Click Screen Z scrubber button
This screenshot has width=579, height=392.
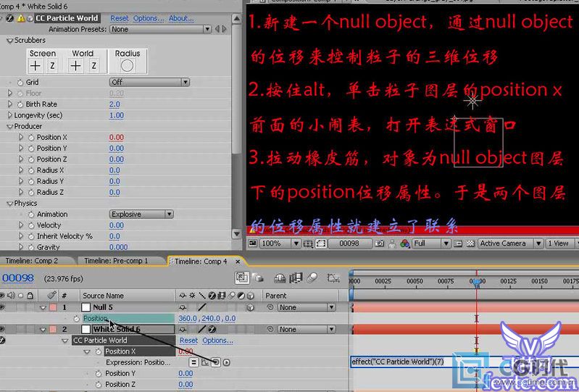[x=52, y=66]
